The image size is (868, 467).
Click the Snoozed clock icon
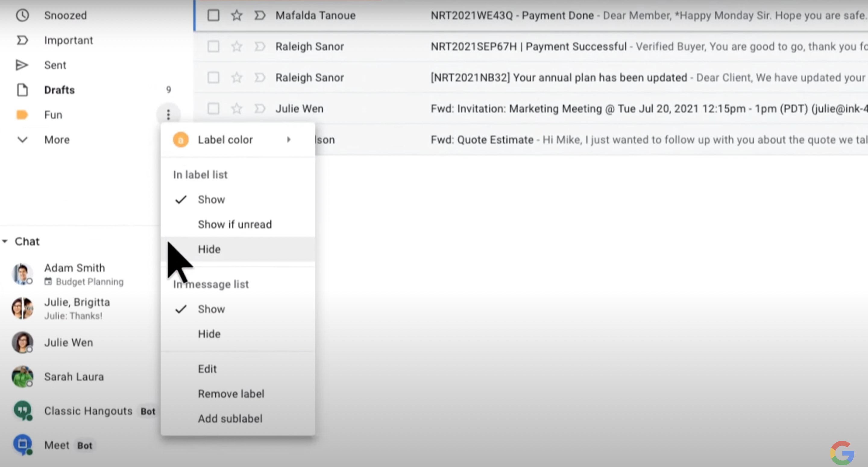(22, 15)
